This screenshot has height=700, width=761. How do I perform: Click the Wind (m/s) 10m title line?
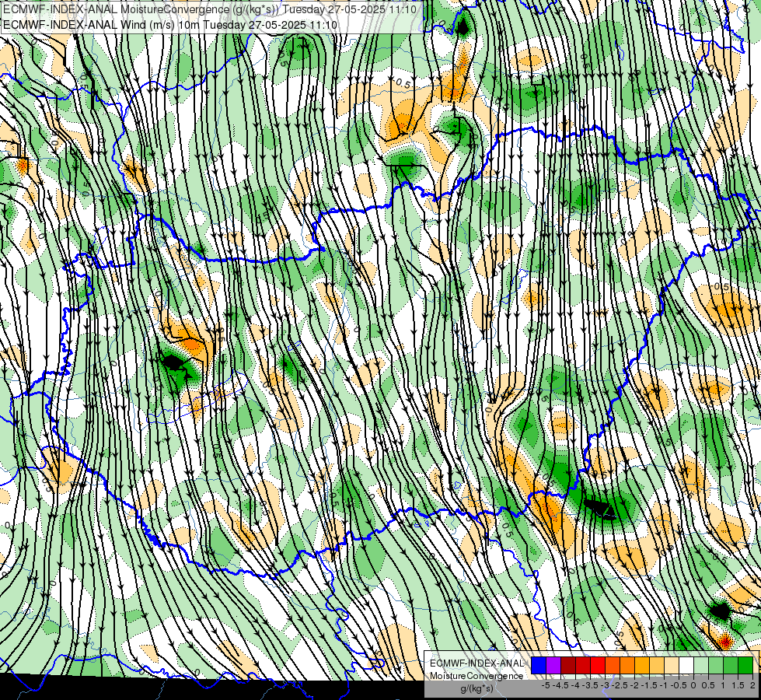[170, 25]
